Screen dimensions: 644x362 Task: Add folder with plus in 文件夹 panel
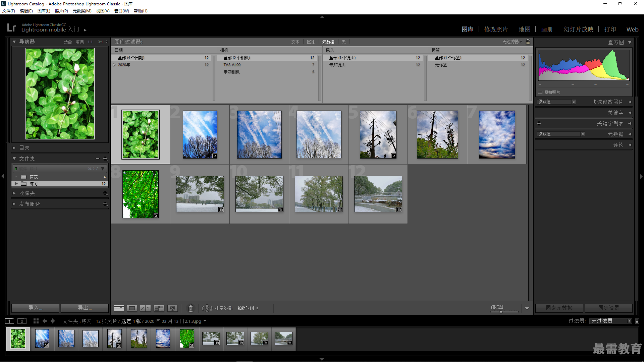105,159
